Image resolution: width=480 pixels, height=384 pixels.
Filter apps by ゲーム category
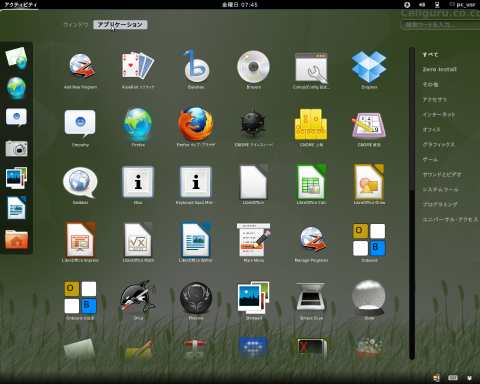pos(430,159)
